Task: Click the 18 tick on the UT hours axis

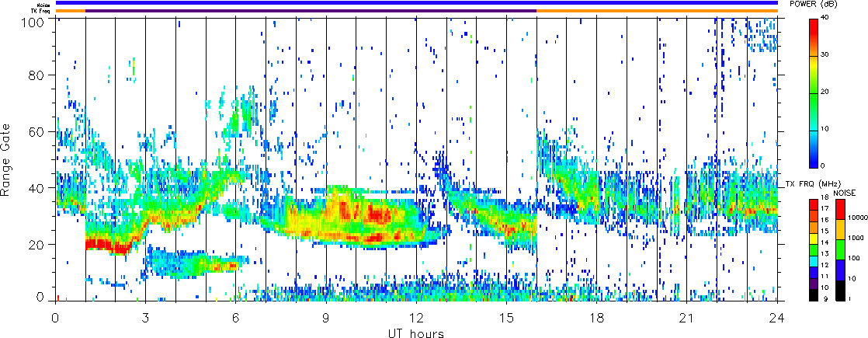Action: pyautogui.click(x=597, y=318)
